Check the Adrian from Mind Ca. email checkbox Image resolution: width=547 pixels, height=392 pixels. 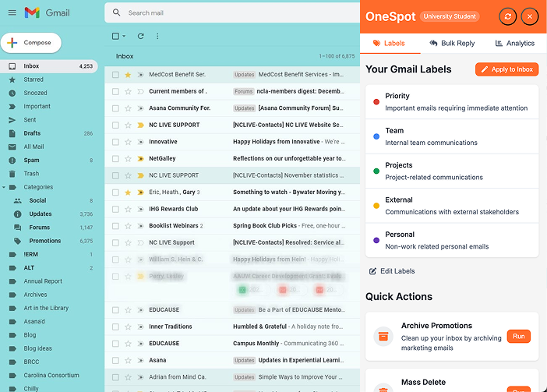click(115, 377)
